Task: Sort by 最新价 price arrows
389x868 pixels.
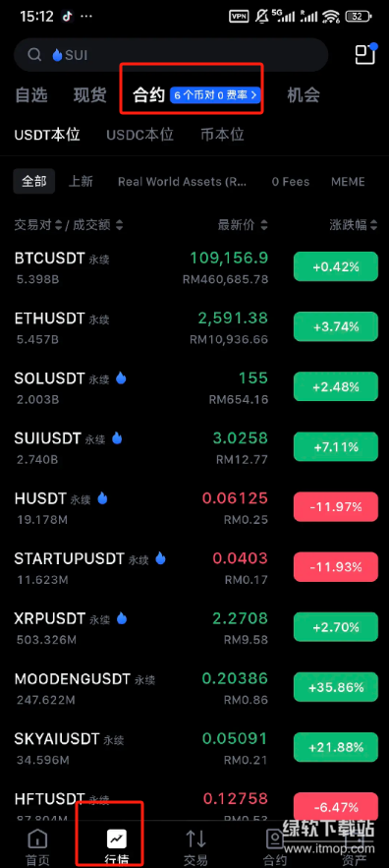Action: (264, 225)
